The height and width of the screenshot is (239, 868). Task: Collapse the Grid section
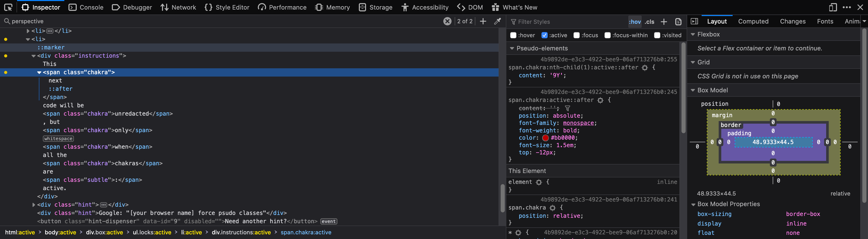click(x=693, y=62)
